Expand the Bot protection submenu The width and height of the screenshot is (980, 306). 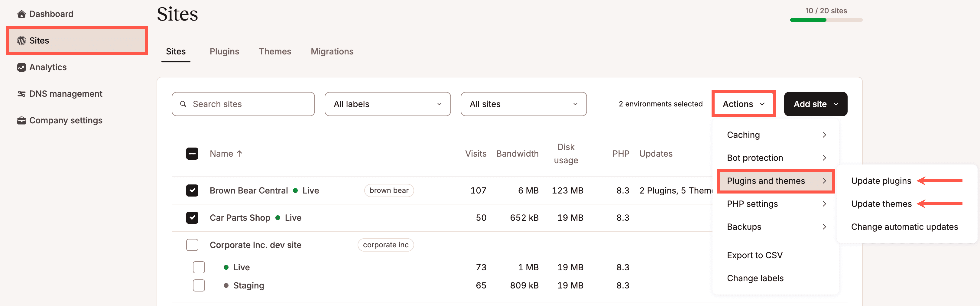775,158
